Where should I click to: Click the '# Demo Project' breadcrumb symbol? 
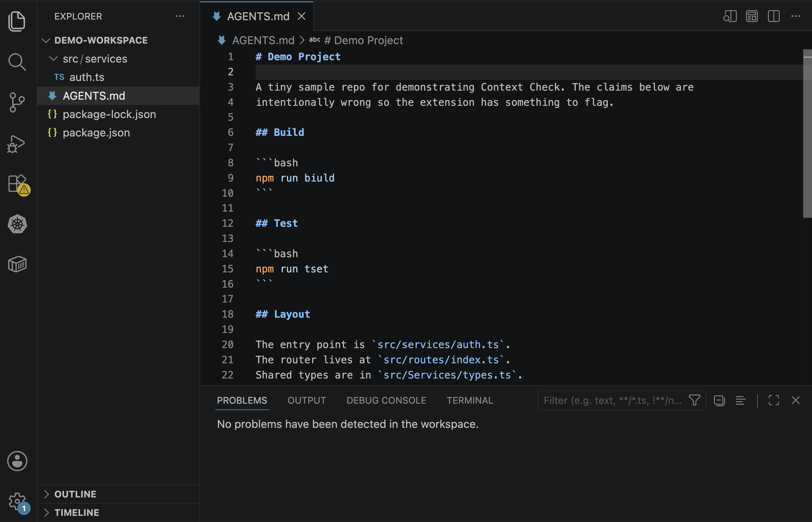(363, 40)
